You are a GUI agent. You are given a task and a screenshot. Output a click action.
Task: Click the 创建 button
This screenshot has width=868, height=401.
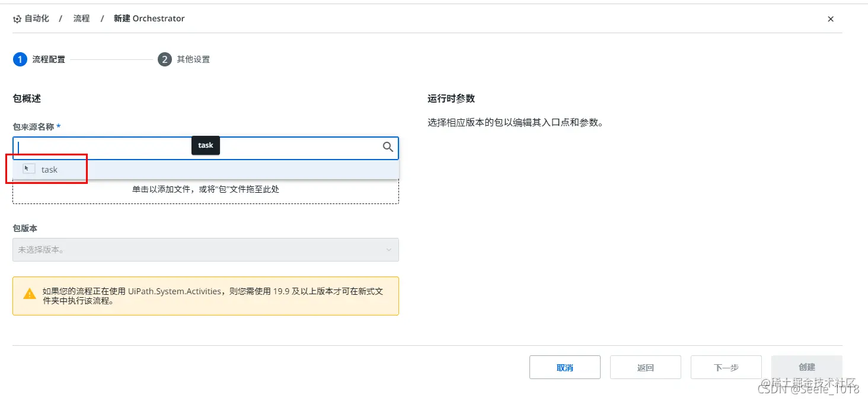[806, 367]
